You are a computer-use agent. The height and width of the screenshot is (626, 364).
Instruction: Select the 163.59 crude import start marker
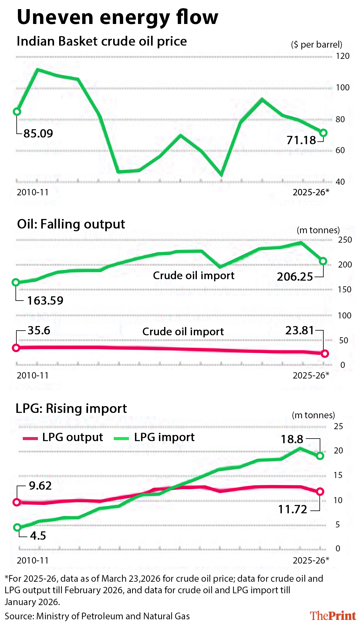tap(16, 282)
